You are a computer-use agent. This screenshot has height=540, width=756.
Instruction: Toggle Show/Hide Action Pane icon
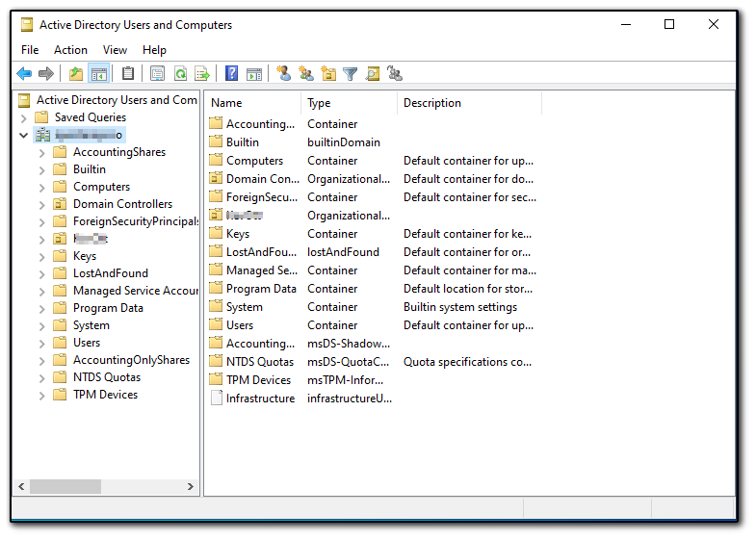click(x=254, y=74)
